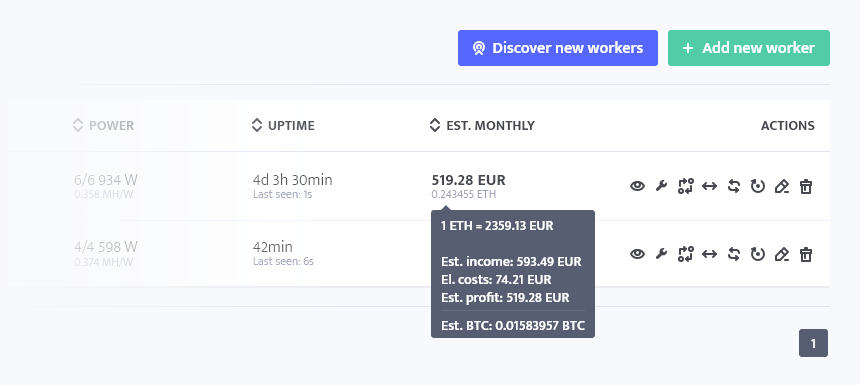The height and width of the screenshot is (385, 860).
Task: Click the eye icon for the second worker
Action: 637,254
